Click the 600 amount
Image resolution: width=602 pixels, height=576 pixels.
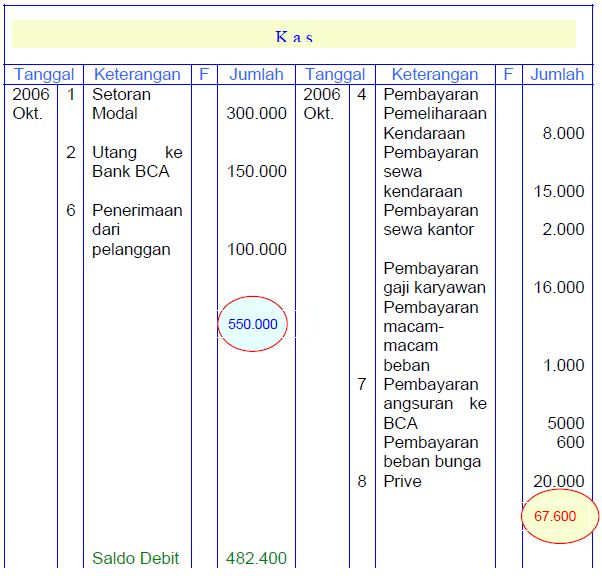(570, 442)
